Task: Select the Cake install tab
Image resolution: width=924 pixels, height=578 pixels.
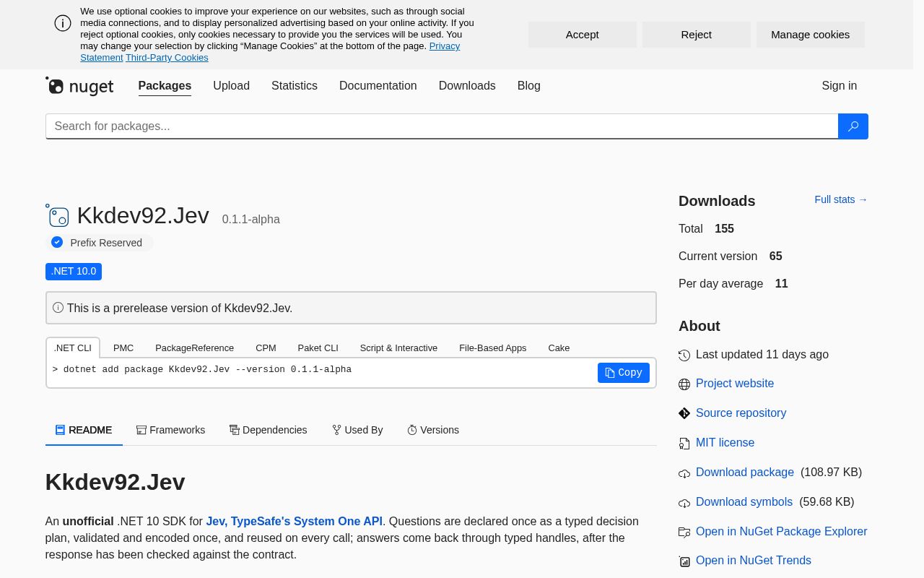Action: click(x=559, y=348)
